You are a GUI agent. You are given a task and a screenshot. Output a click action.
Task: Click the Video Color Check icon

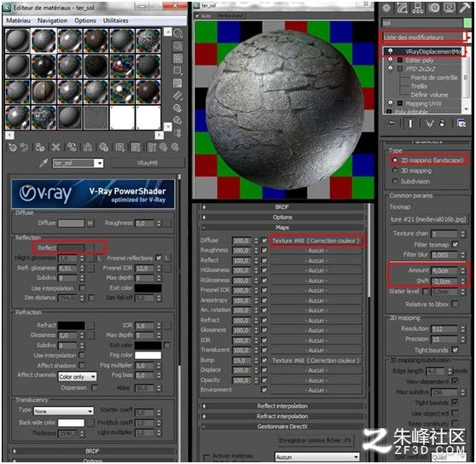tap(178, 83)
